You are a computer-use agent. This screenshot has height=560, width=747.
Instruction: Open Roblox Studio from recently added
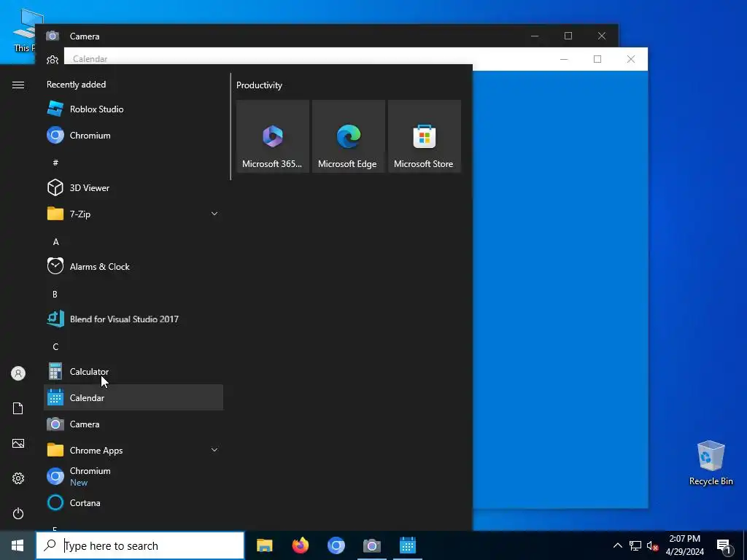(x=133, y=109)
